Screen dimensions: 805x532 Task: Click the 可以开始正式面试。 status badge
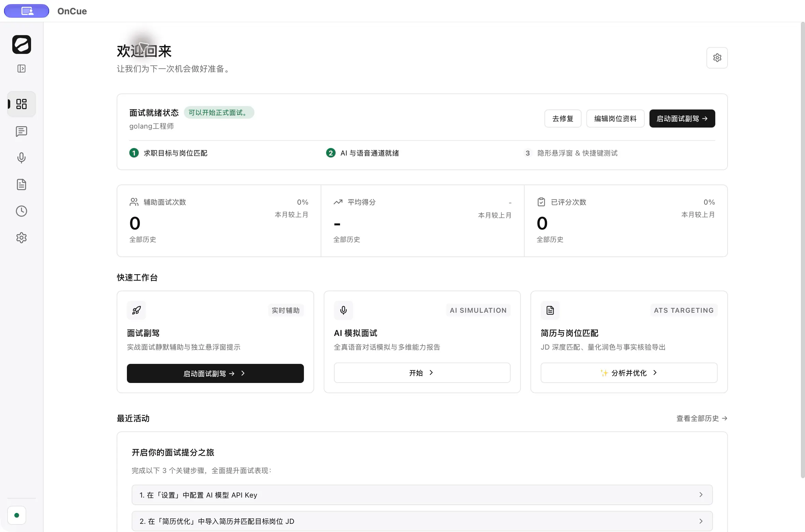[219, 113]
